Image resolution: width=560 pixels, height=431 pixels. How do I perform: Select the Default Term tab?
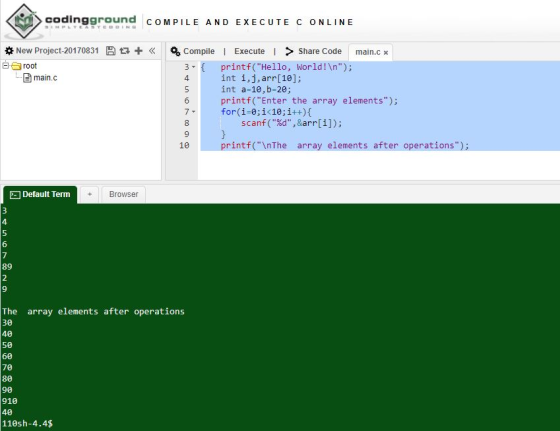(x=40, y=195)
